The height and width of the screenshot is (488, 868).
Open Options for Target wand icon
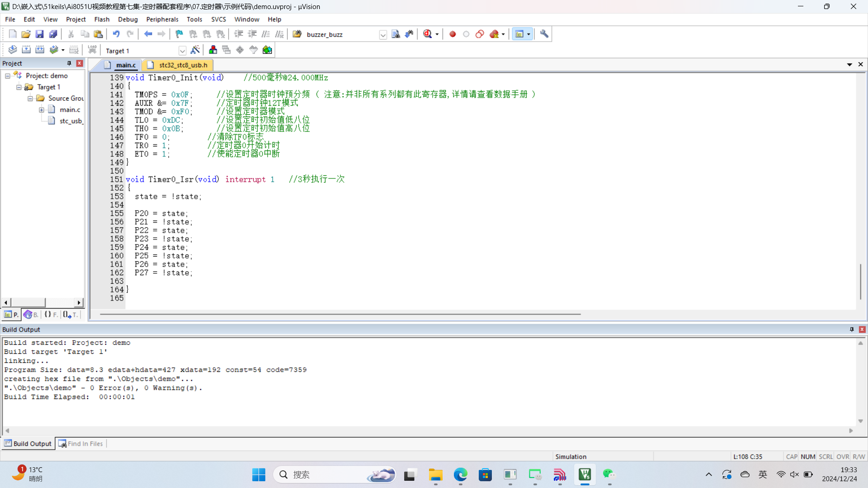(195, 50)
